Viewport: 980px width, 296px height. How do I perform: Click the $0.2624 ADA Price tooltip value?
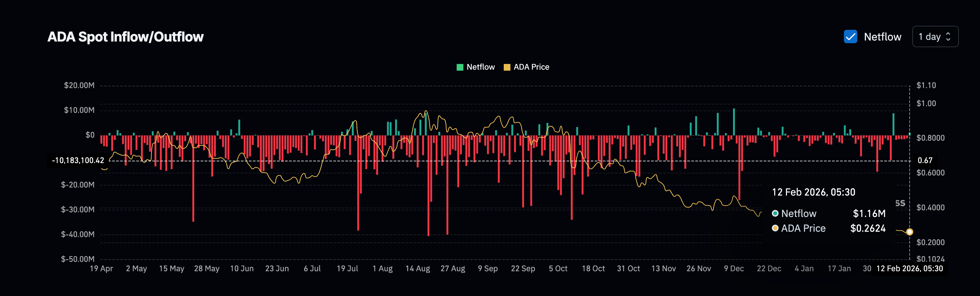(x=868, y=228)
